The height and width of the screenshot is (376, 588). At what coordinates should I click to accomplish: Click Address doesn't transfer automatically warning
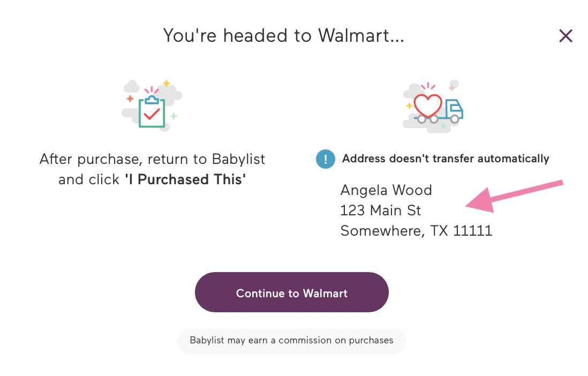(446, 159)
